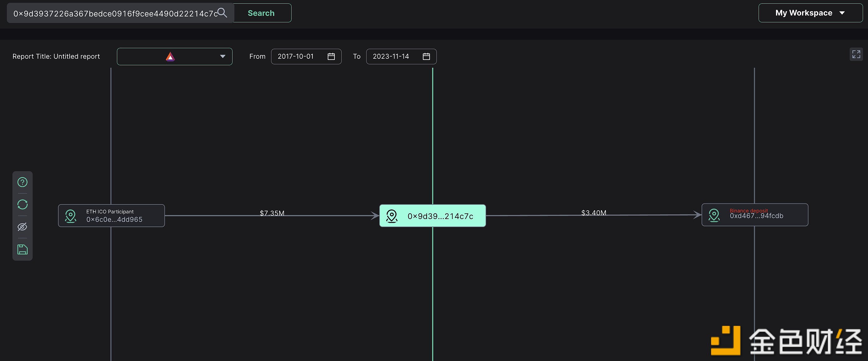
Task: Click the My Workspace caret arrow
Action: (842, 13)
